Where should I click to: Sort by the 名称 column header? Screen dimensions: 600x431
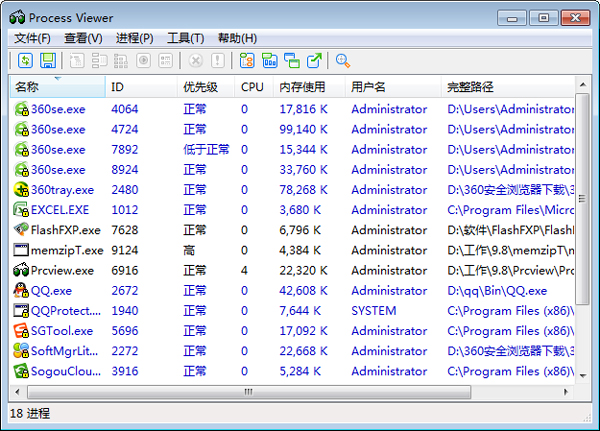(x=57, y=87)
